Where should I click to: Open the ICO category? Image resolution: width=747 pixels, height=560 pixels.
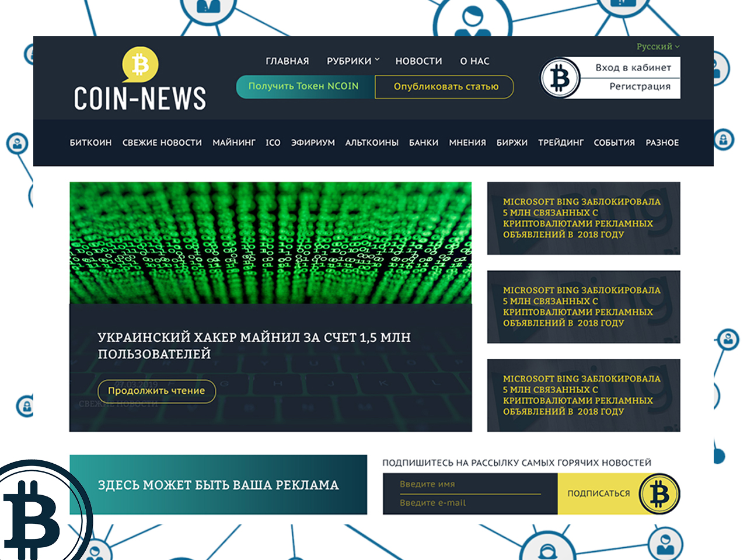[x=273, y=142]
